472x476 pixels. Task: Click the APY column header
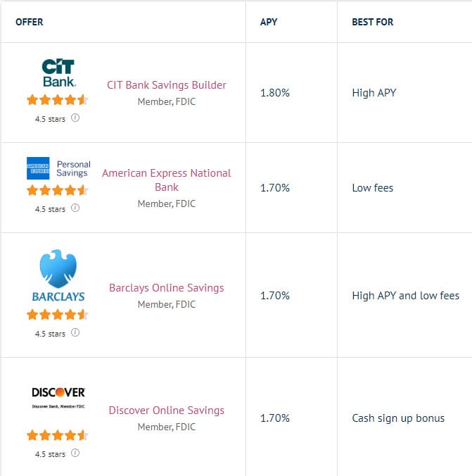pos(269,22)
